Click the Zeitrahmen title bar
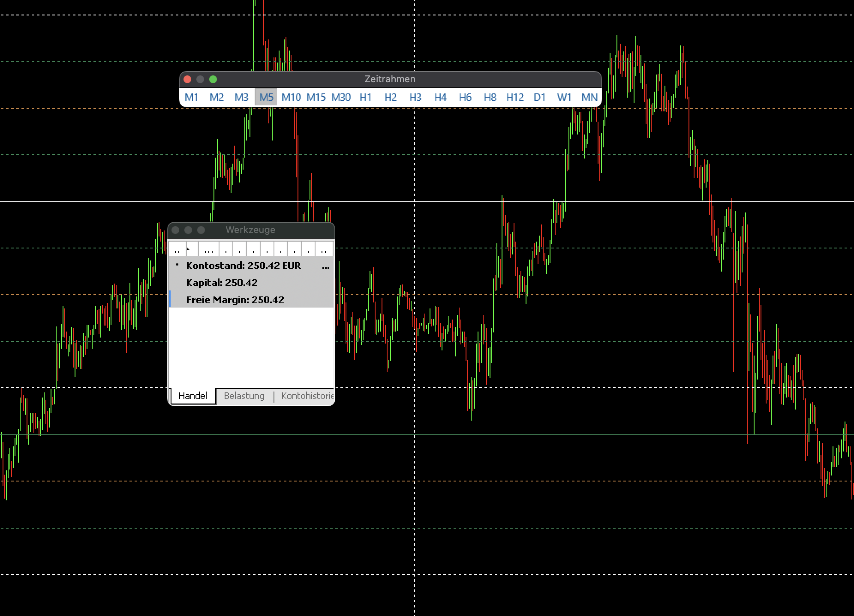Viewport: 854px width, 616px height. pos(390,79)
